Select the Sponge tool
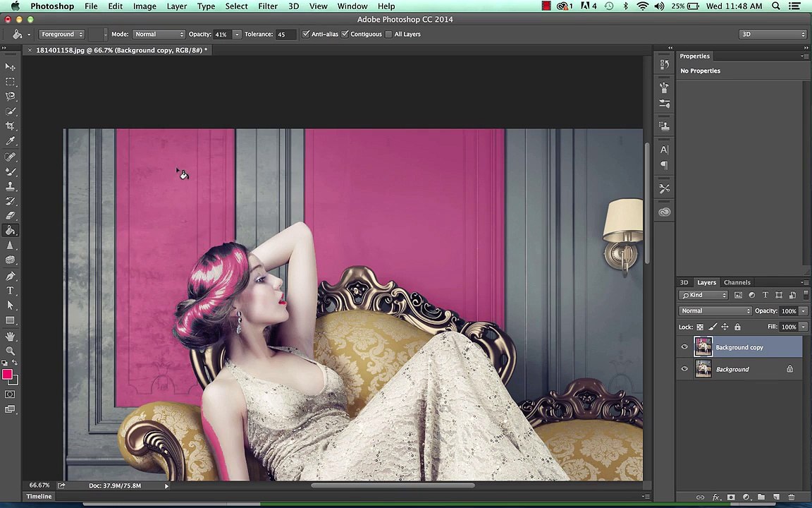The width and height of the screenshot is (812, 508). pyautogui.click(x=10, y=260)
